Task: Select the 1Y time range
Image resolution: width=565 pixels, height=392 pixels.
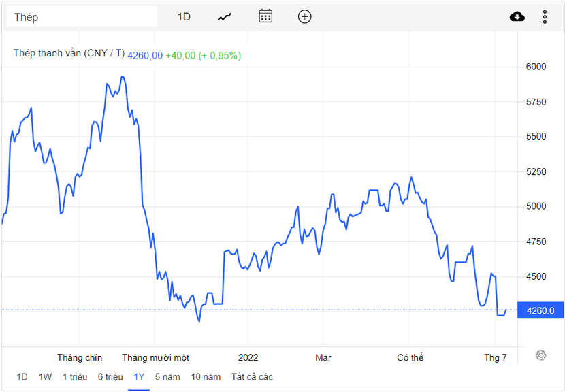Action: pos(139,376)
